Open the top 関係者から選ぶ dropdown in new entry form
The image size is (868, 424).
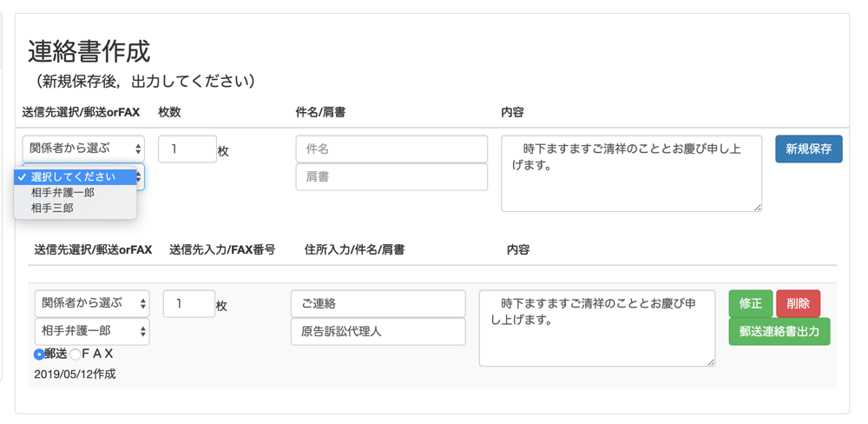[x=83, y=149]
